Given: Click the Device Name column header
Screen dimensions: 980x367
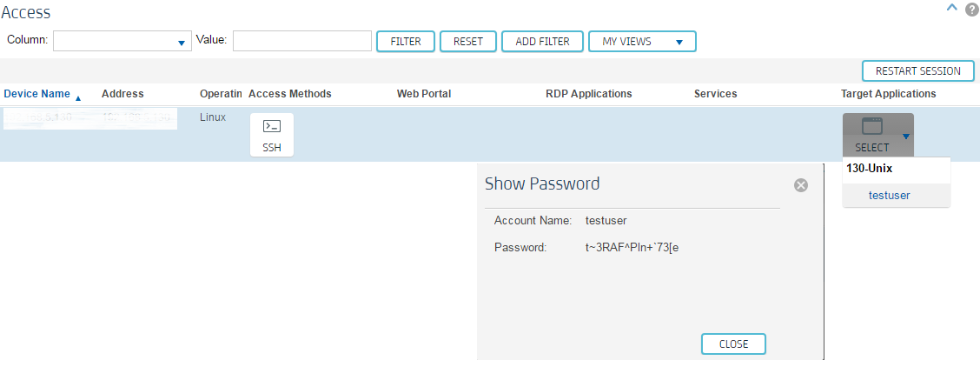Looking at the screenshot, I should click(36, 94).
